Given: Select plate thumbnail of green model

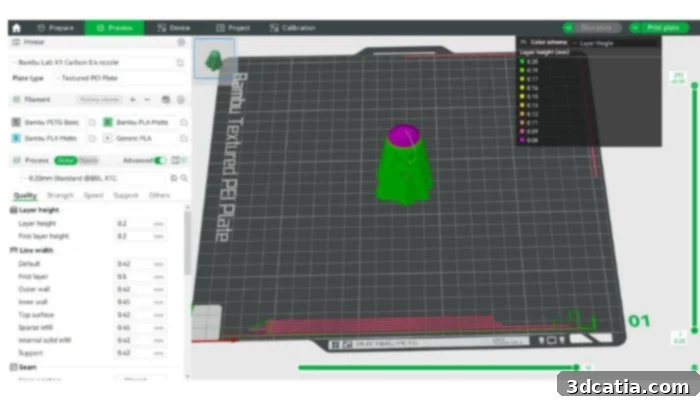Looking at the screenshot, I should tap(215, 58).
